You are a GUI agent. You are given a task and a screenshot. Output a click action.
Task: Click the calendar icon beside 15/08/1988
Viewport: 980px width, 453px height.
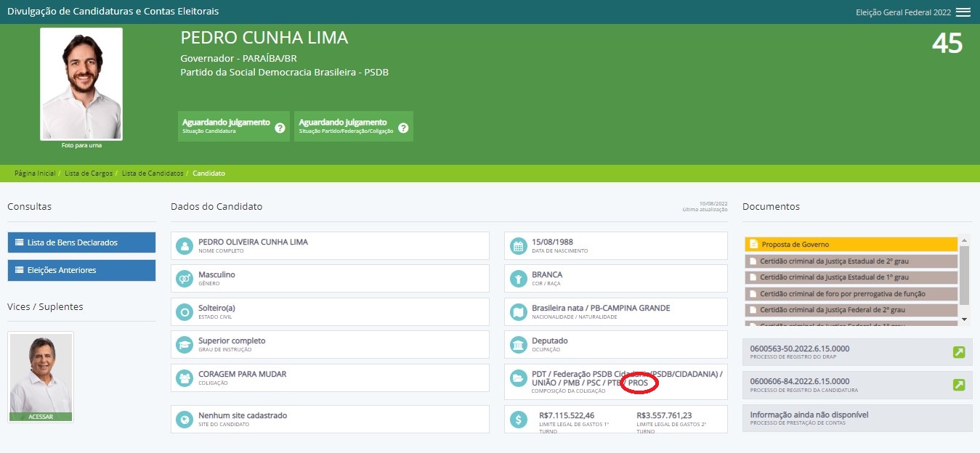tap(519, 246)
